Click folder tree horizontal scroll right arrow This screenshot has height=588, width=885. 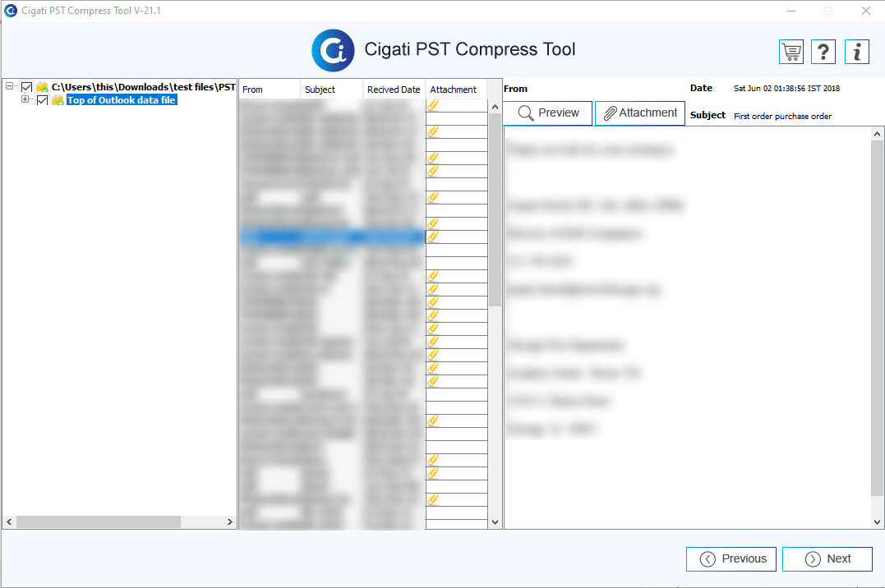click(x=230, y=522)
